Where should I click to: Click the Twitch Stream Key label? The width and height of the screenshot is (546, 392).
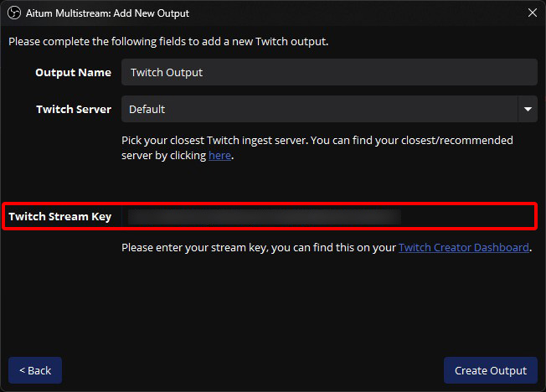coord(60,217)
